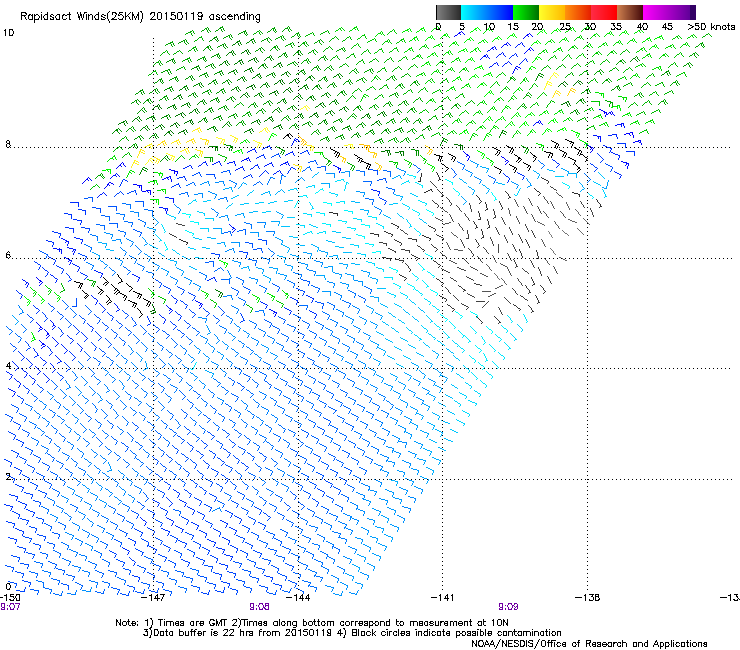The width and height of the screenshot is (740, 650).
Task: Click the purple time label '9:09'
Action: [x=508, y=607]
